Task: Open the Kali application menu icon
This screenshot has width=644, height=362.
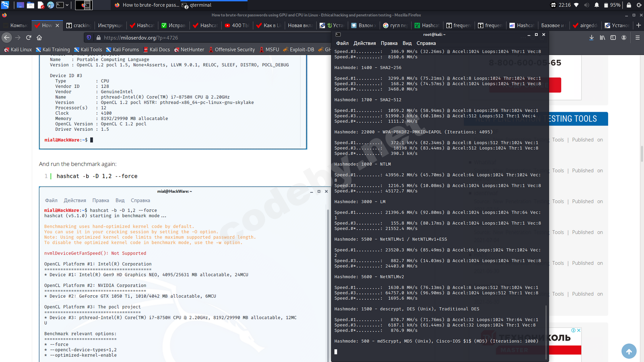Action: (x=5, y=5)
